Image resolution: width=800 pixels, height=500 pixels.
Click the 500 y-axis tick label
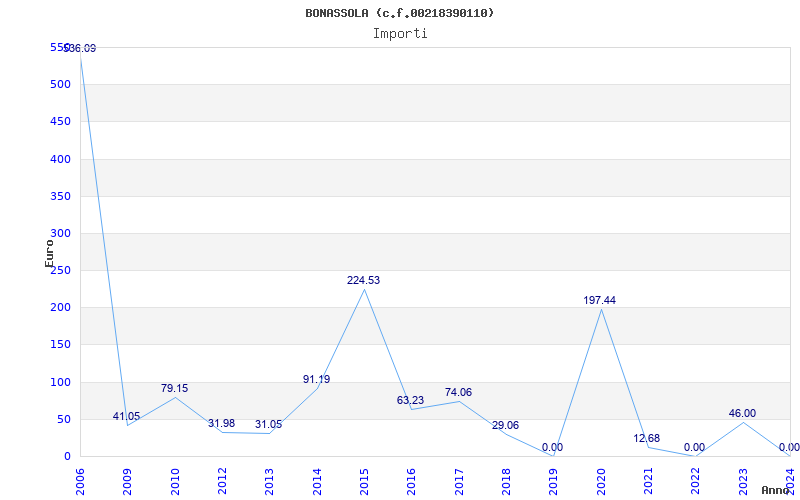60,85
